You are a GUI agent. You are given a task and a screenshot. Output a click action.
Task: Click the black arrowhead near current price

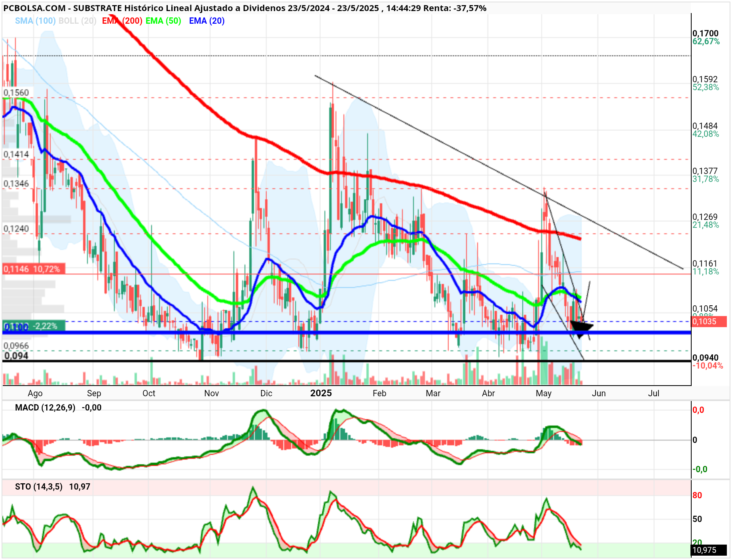pyautogui.click(x=582, y=329)
